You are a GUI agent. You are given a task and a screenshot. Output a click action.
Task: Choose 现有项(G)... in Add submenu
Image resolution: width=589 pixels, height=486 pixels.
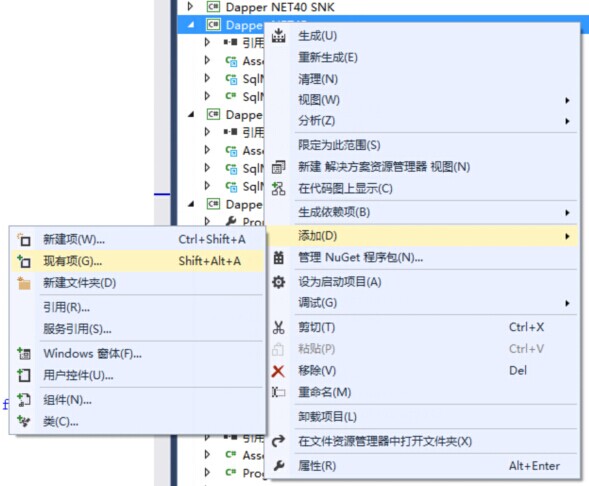137,261
